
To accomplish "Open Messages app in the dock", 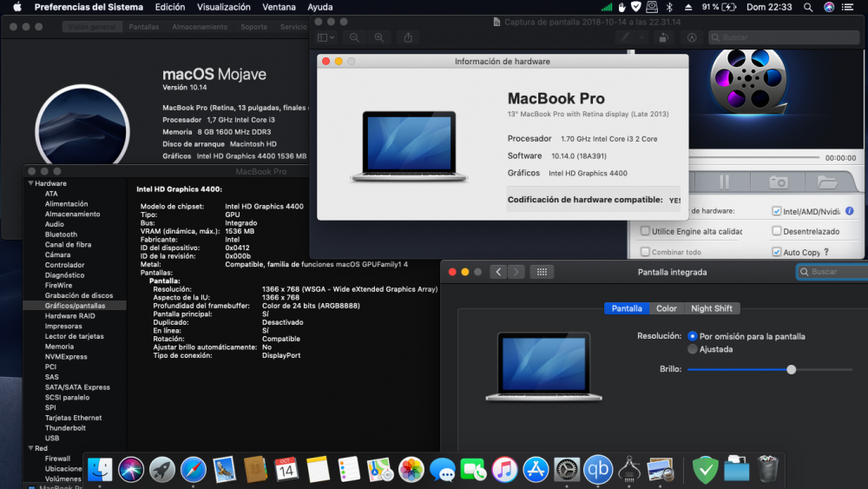I will point(443,470).
